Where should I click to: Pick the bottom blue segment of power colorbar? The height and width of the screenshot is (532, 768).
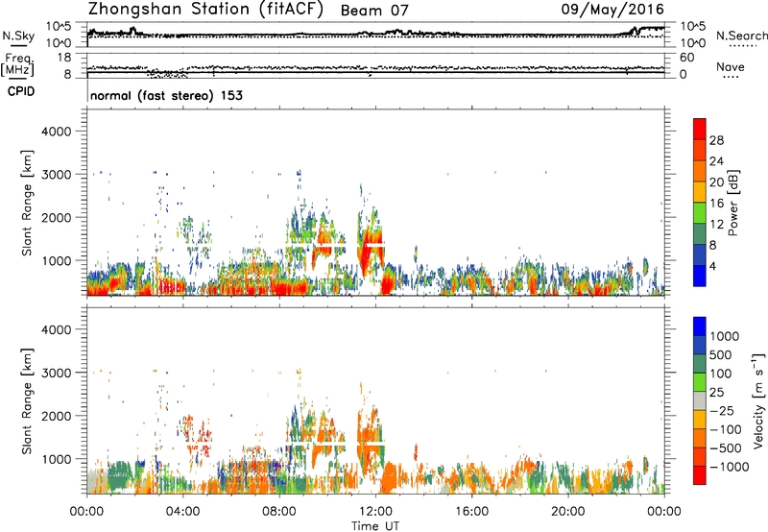(x=700, y=277)
